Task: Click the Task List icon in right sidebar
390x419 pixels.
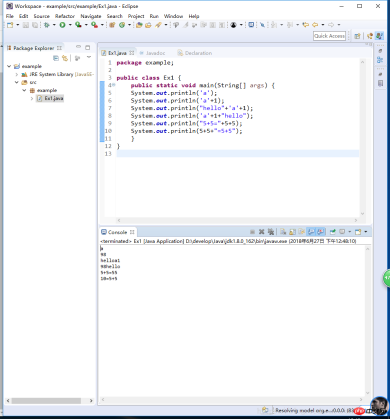Action: 380,83
